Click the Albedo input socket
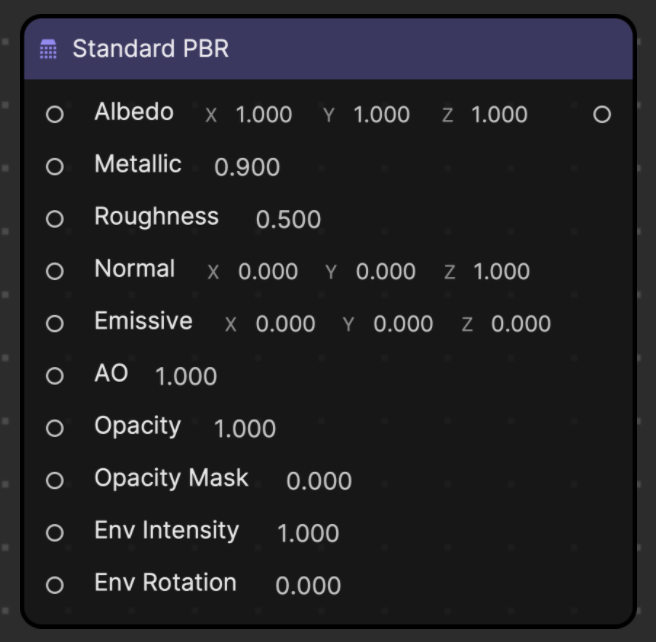Screen dimensions: 656x642 55,114
